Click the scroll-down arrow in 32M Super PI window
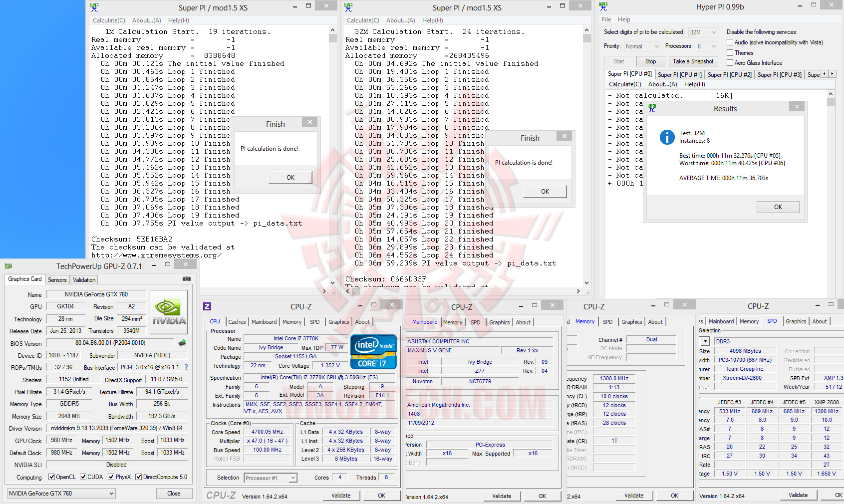Screen dimensions: 844x504 [587, 283]
